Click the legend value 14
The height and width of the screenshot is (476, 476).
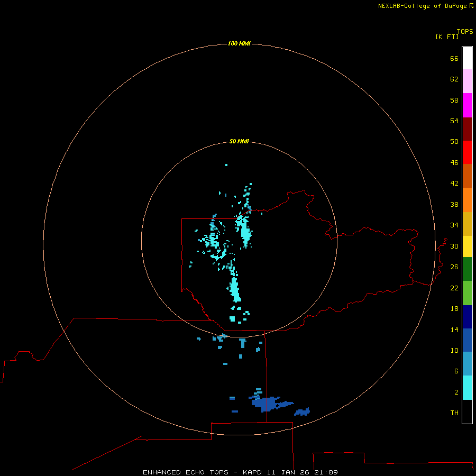click(454, 329)
